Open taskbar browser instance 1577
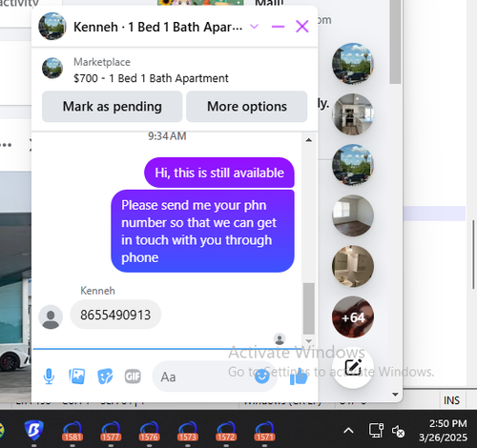Viewport: 477px width, 448px height. pyautogui.click(x=111, y=431)
